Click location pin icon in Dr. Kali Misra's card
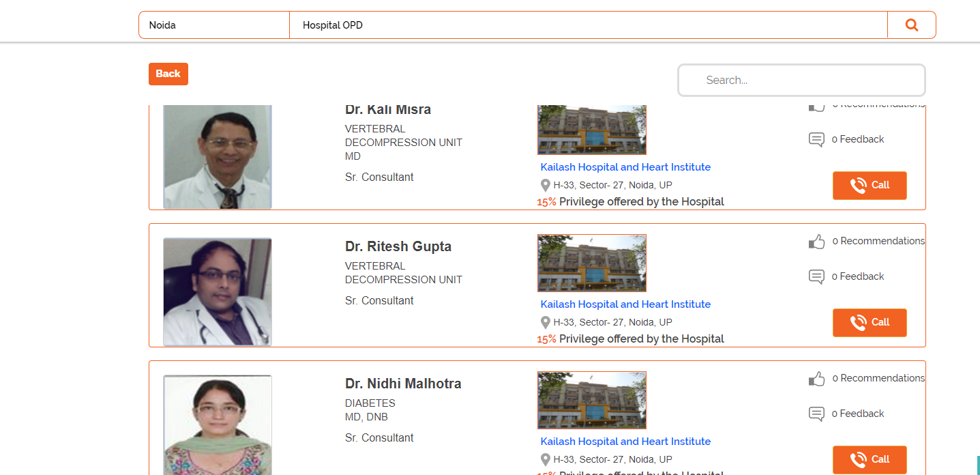Viewport: 980px width, 475px height. point(545,186)
